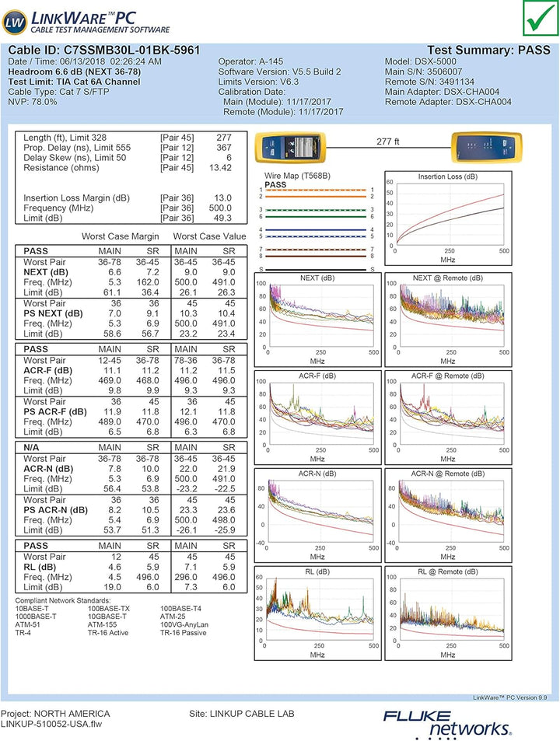Click the 277 ft cable length label
Screen dimensions: 560x741
click(x=387, y=142)
